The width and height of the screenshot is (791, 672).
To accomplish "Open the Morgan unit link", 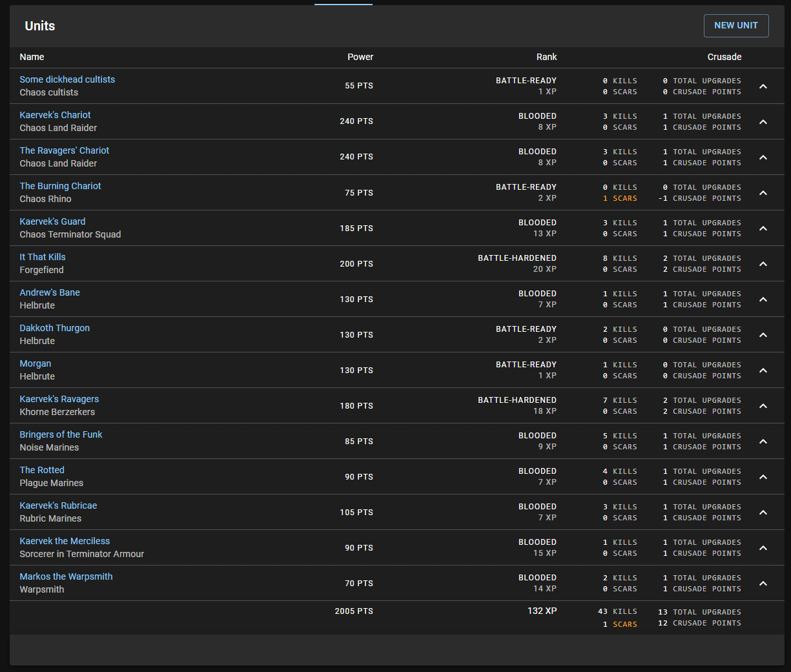I will 36,363.
